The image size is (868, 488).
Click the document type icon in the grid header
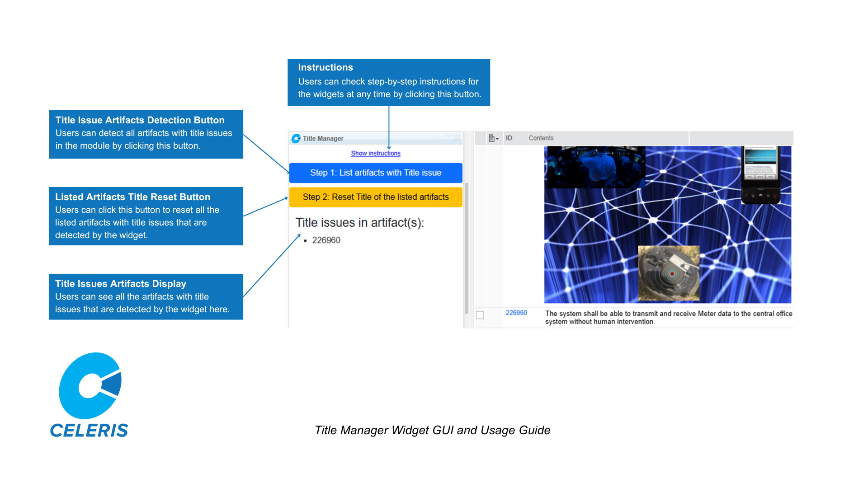coord(491,138)
